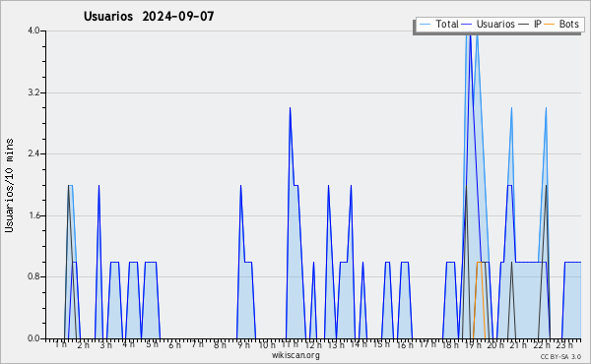This screenshot has width=591, height=364.
Task: Click the 1.6 y-axis value
Action: pos(33,215)
